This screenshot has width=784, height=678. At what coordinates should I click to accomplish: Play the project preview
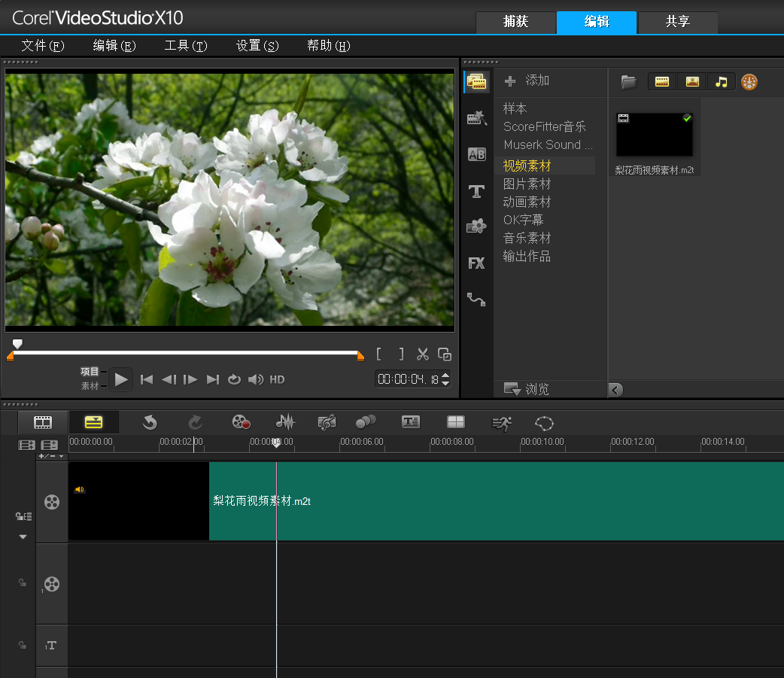point(120,379)
